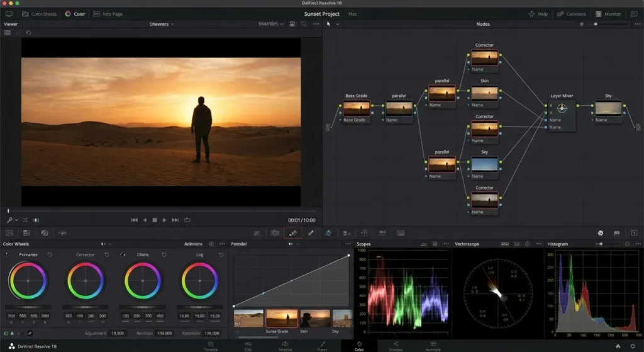Toggle loop playback button
Image resolution: width=644 pixels, height=352 pixels.
(x=187, y=220)
